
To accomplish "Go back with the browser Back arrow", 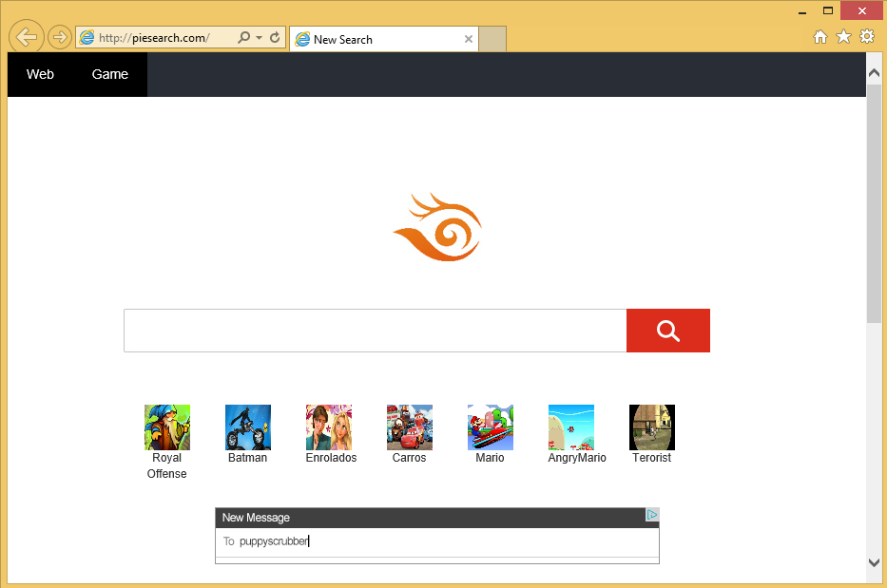I will click(x=27, y=37).
